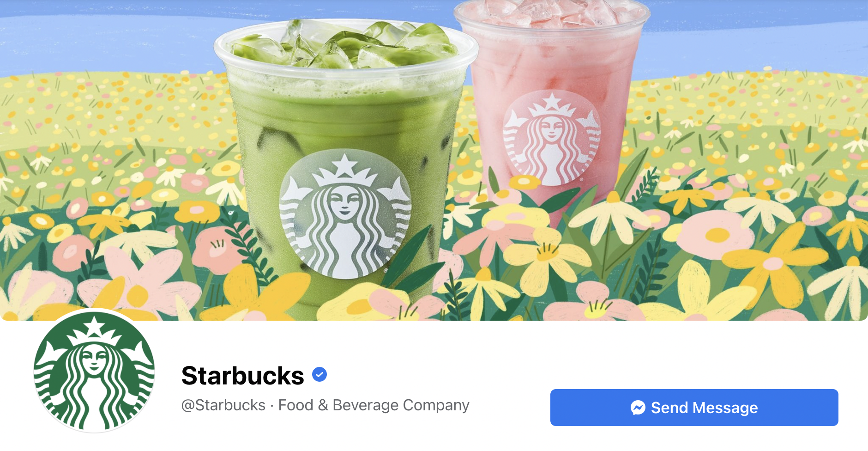The image size is (868, 451).
Task: Click the star on green cup siren crown
Action: (345, 165)
